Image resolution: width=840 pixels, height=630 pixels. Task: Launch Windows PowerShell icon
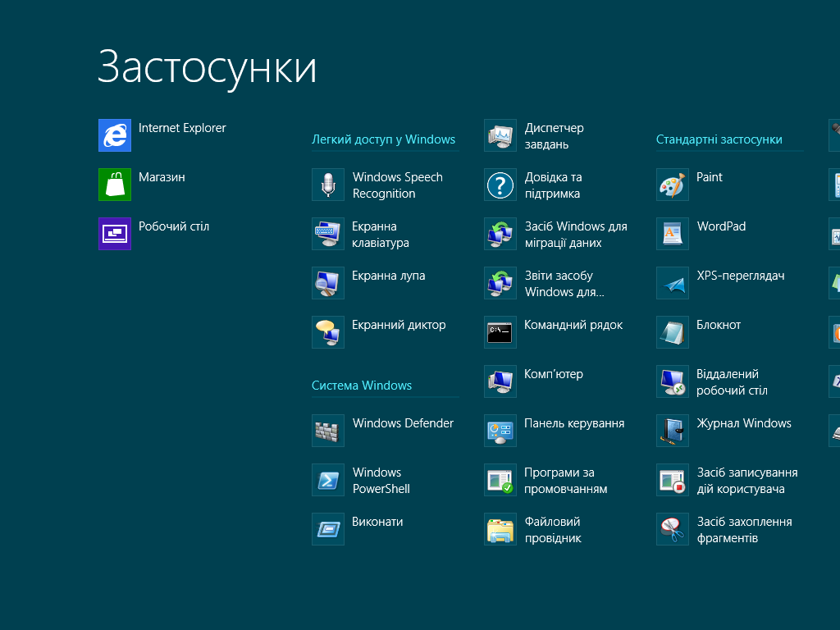point(328,480)
